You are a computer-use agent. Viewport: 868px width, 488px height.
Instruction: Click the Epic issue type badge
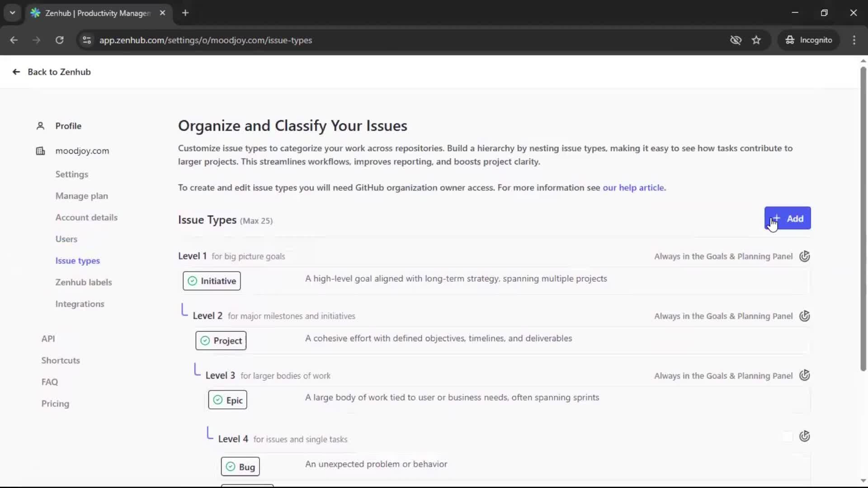(x=227, y=400)
